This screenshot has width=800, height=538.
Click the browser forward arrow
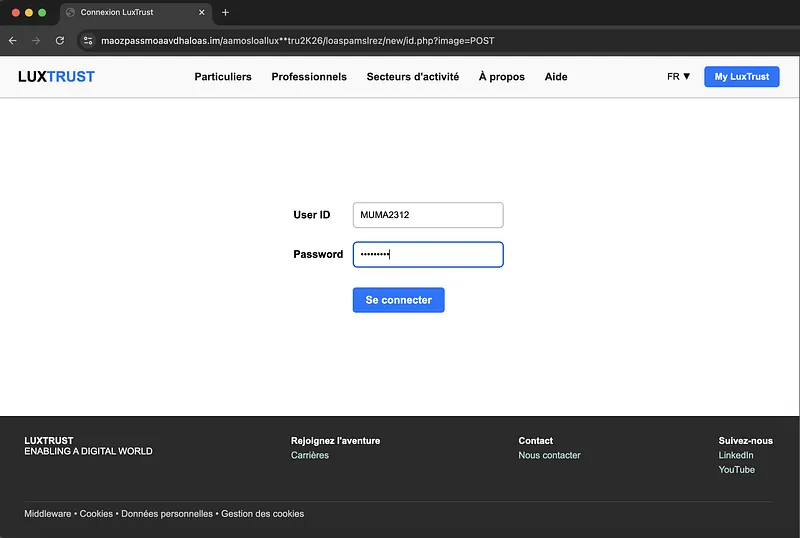pos(36,40)
